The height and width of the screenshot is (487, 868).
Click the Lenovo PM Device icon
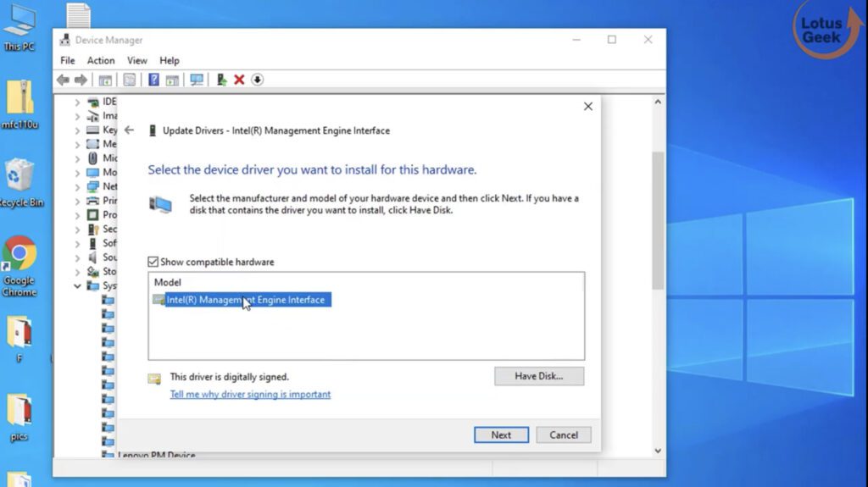coord(108,455)
